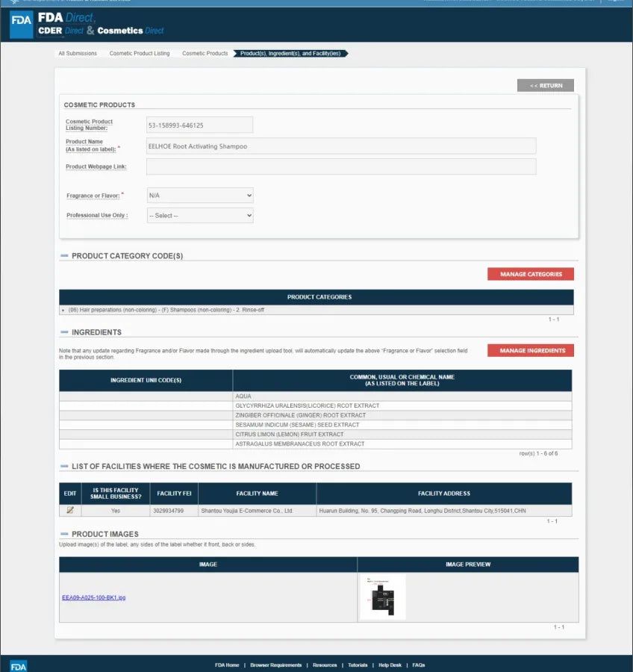Open the Tutorials footer link
This screenshot has height=672, width=633.
[358, 665]
